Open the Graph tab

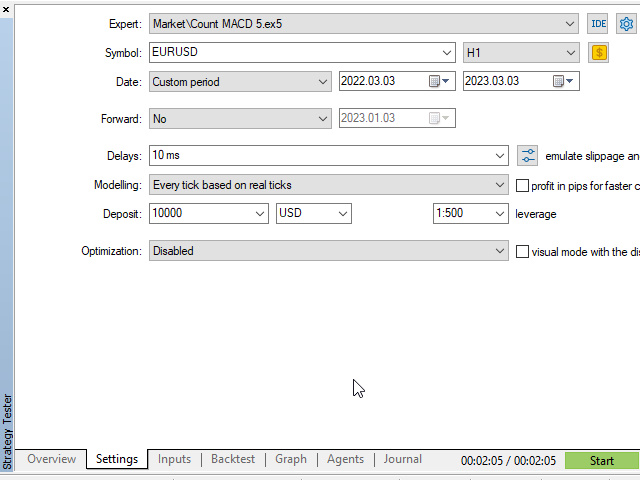[x=291, y=459]
